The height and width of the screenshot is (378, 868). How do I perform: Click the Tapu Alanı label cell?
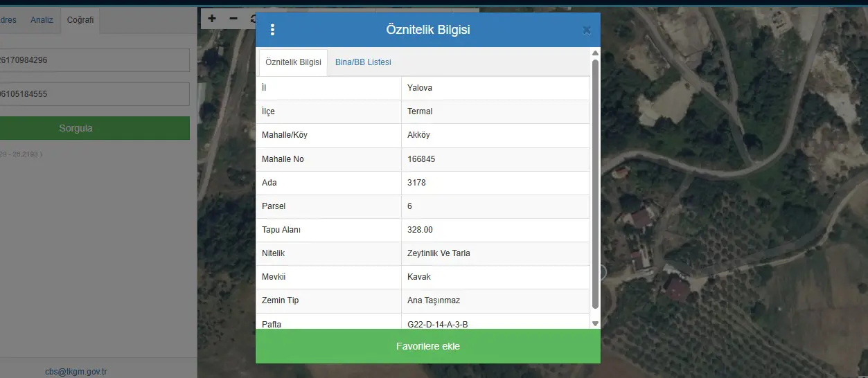pos(329,230)
